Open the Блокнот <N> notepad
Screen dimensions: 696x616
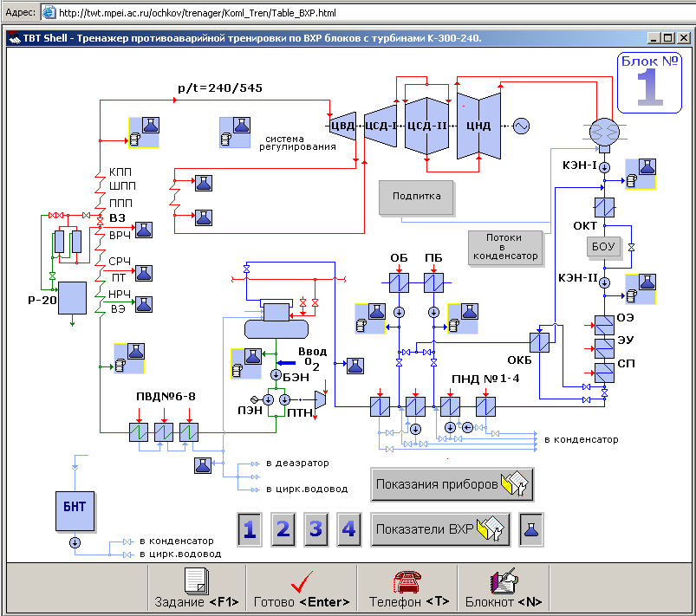[504, 587]
